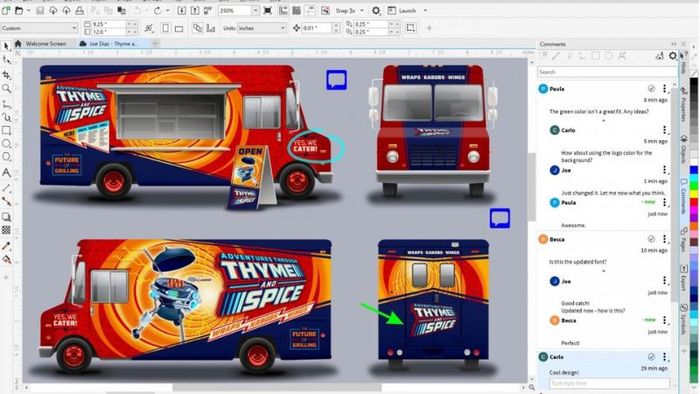Viewport: 700px width, 394px height.
Task: Click the current page size frame button
Action: [410, 28]
